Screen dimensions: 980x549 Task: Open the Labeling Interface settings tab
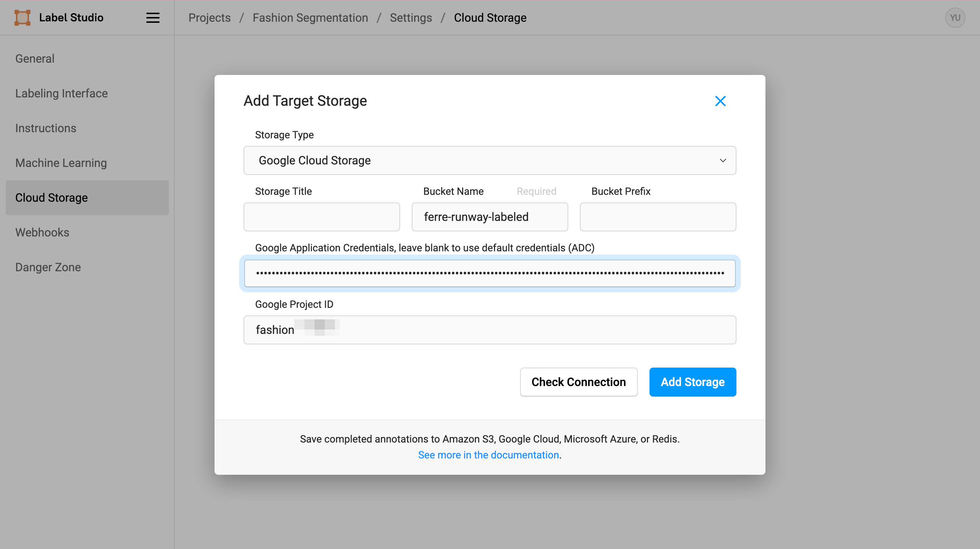pos(61,93)
